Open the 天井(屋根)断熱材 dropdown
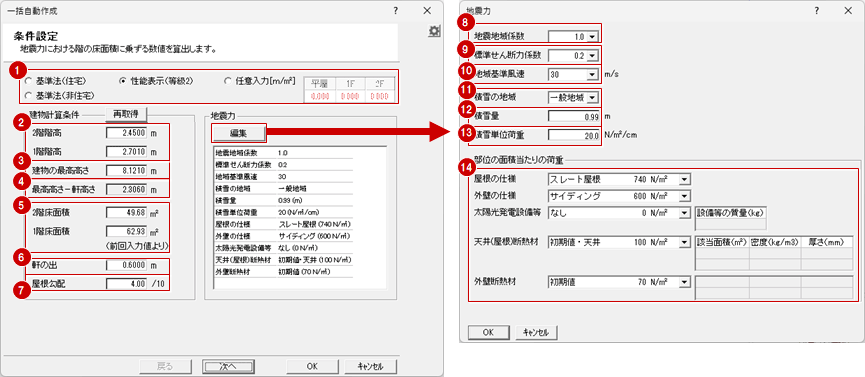The width and height of the screenshot is (865, 377). (x=685, y=242)
